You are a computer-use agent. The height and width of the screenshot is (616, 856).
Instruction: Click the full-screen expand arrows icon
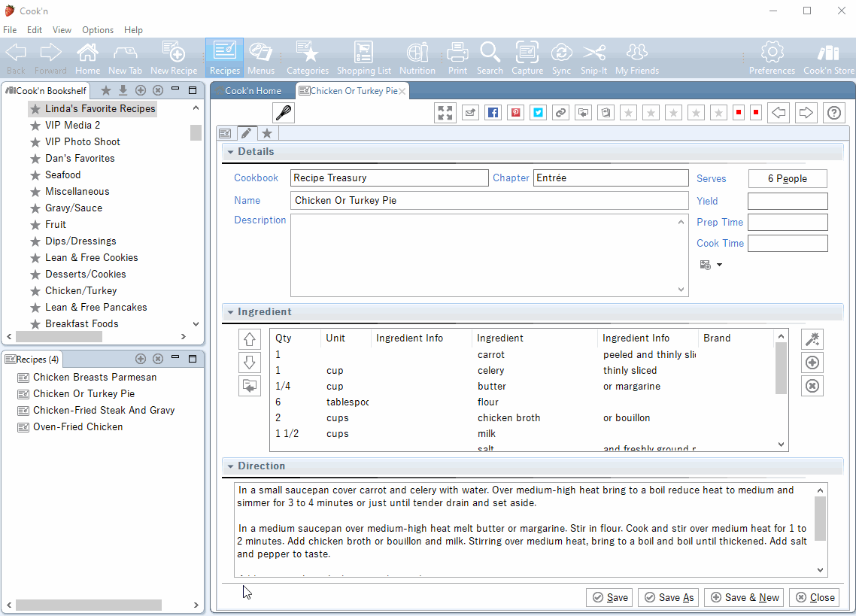pos(445,113)
